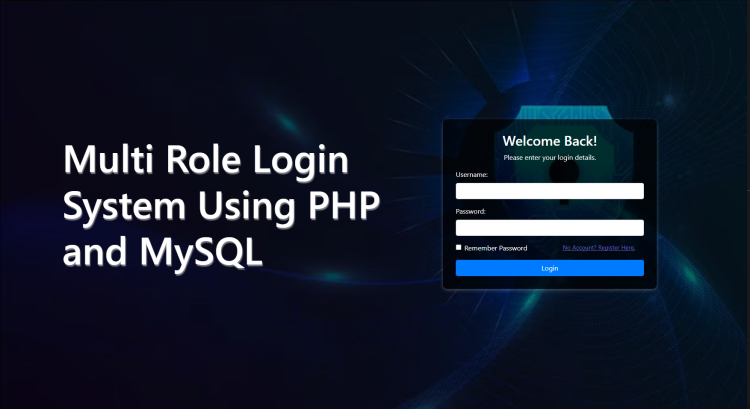
Task: Click the word 'and' in the title
Action: (87, 252)
